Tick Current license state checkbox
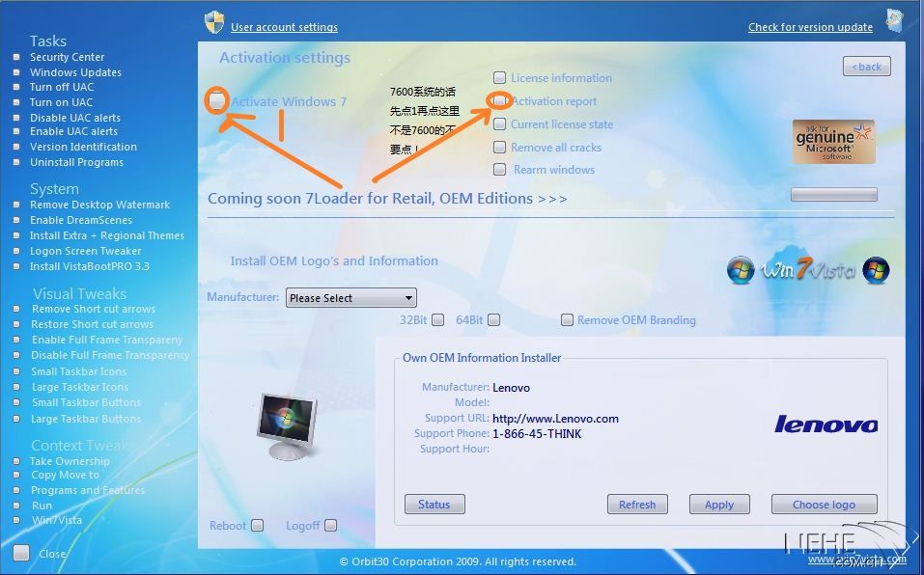The image size is (924, 575). [500, 124]
